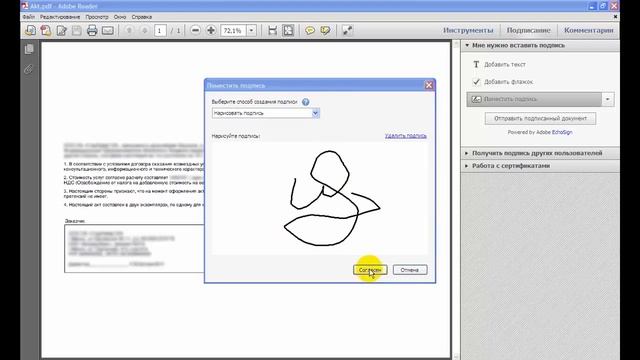Screen dimensions: 640x360
Task: Go to previous page arrow icon
Action: point(129,30)
